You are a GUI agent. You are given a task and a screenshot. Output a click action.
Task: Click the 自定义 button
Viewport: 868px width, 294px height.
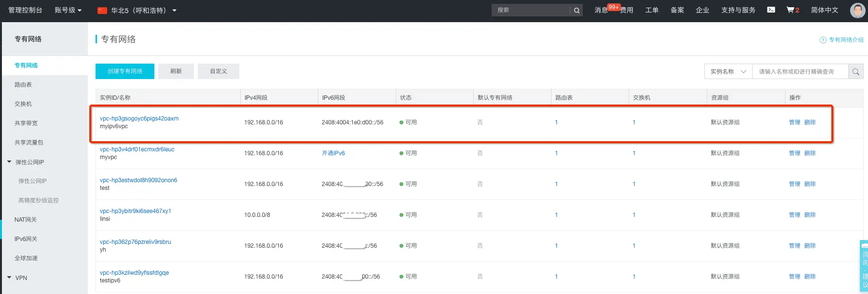pos(219,71)
